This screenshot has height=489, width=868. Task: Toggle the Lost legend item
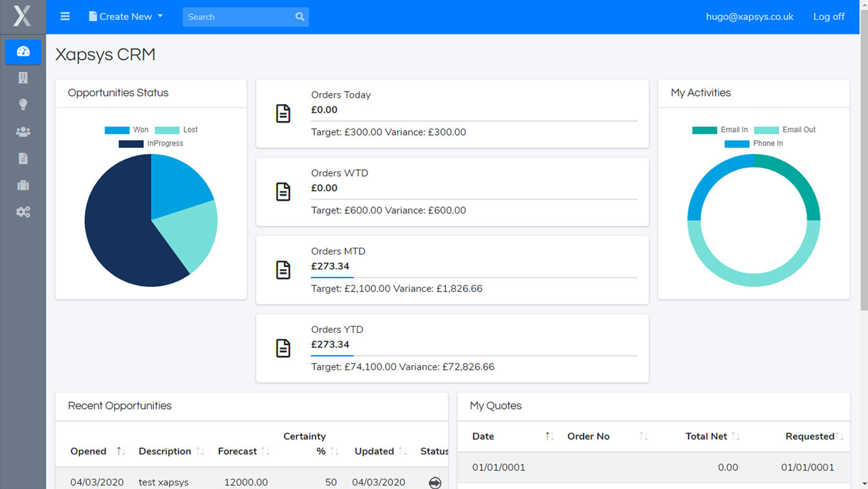[x=177, y=130]
